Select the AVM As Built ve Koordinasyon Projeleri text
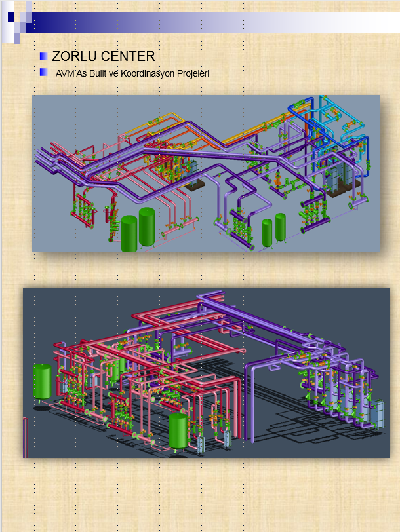The image size is (400, 532). point(132,73)
